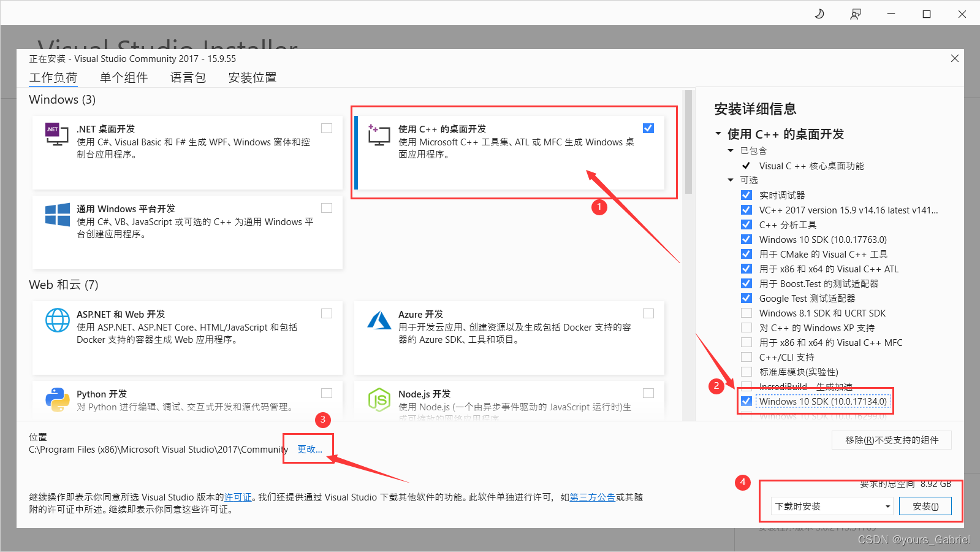Uncheck Windows 10 SDK (10.0.17763.0)
Image resolution: width=980 pixels, height=552 pixels.
click(x=746, y=239)
